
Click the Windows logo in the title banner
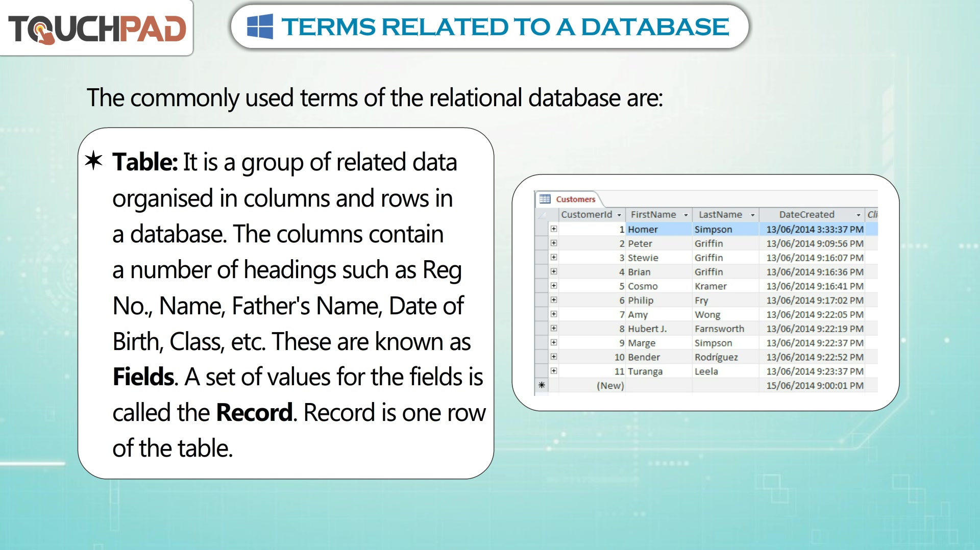[x=260, y=27]
